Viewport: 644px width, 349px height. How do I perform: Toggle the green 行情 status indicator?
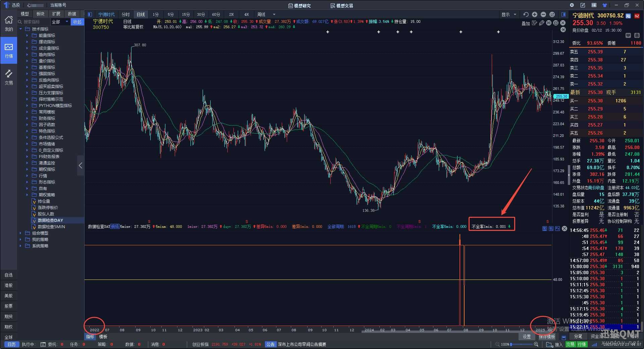tap(582, 344)
